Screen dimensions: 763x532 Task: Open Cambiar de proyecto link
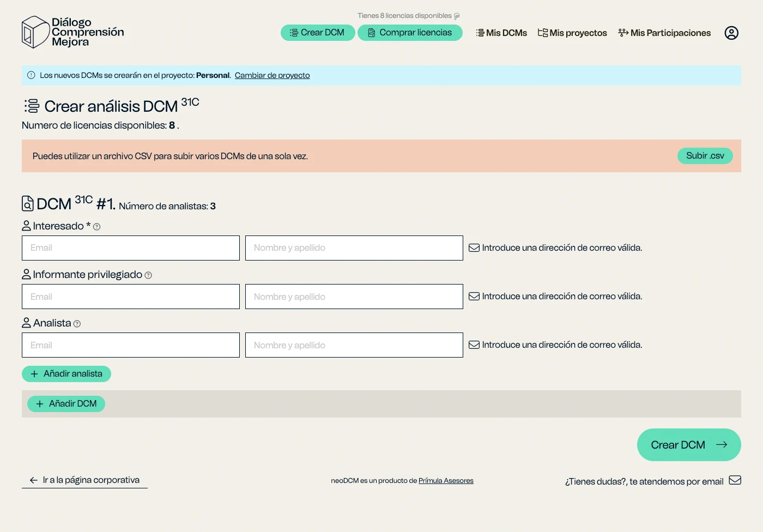click(272, 75)
